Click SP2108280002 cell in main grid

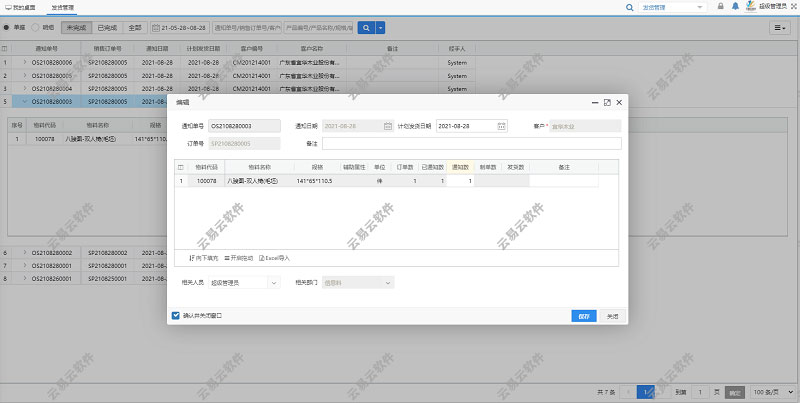tap(108, 253)
